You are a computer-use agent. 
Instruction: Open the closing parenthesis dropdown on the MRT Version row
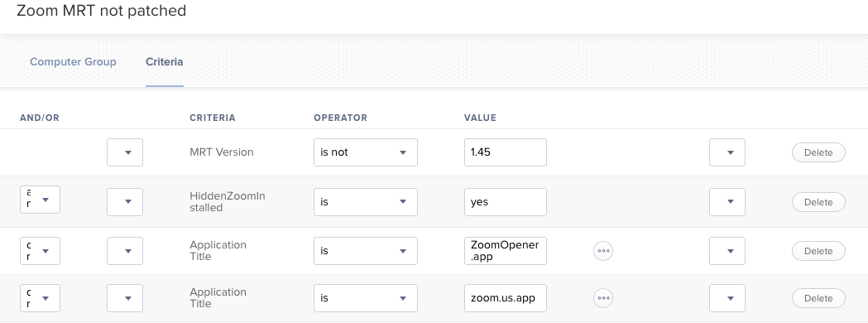727,152
